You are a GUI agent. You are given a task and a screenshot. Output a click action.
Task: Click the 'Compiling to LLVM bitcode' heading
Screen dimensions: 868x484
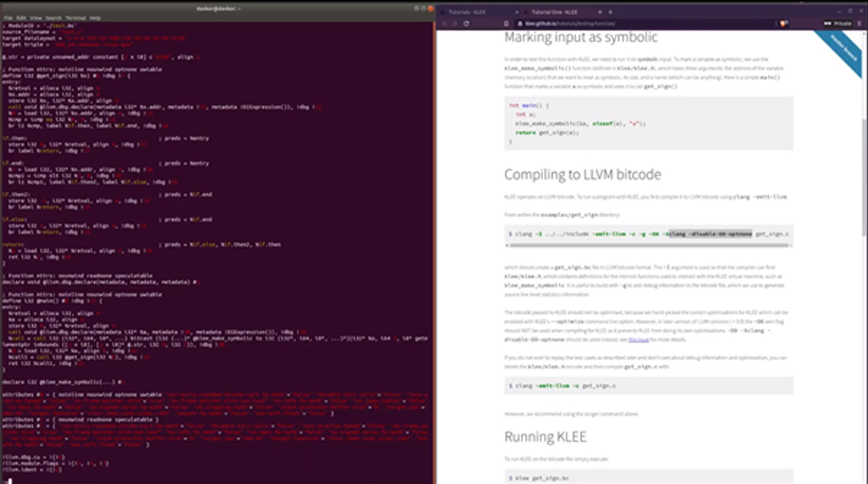(582, 174)
